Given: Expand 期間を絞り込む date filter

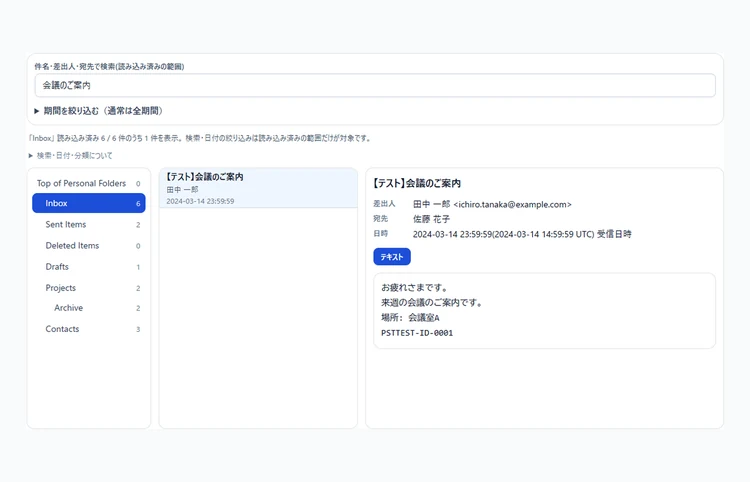Looking at the screenshot, I should (x=99, y=111).
